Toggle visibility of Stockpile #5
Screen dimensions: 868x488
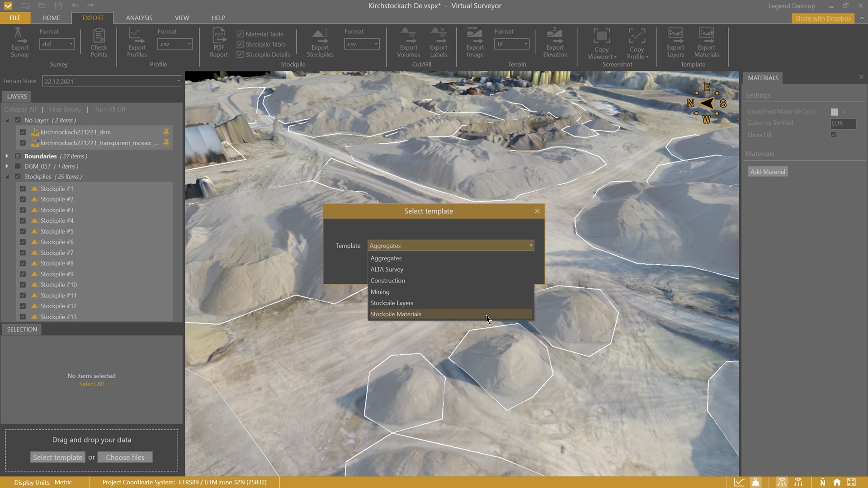pyautogui.click(x=23, y=231)
